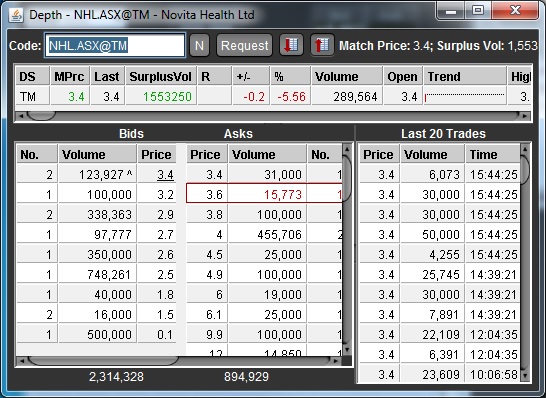
Task: Click the ask volume 19,000
Action: pos(267,295)
